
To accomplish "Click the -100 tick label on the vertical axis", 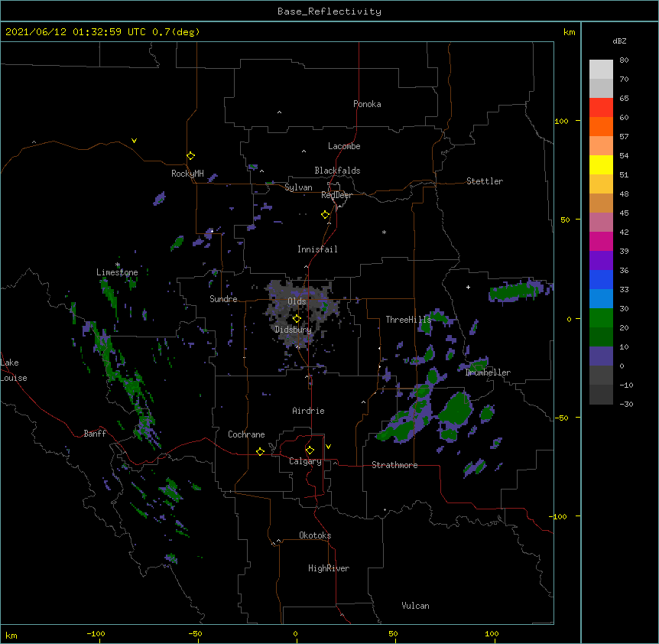I will point(559,516).
